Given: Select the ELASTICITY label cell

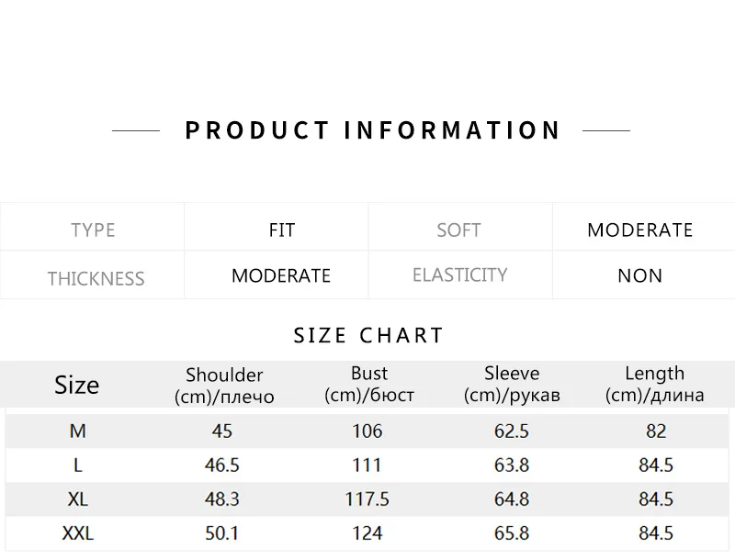Looking at the screenshot, I should (459, 274).
